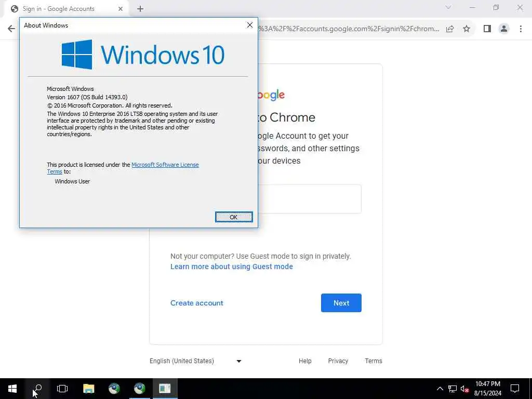Open a new tab with plus button
This screenshot has width=532, height=399.
point(140,9)
